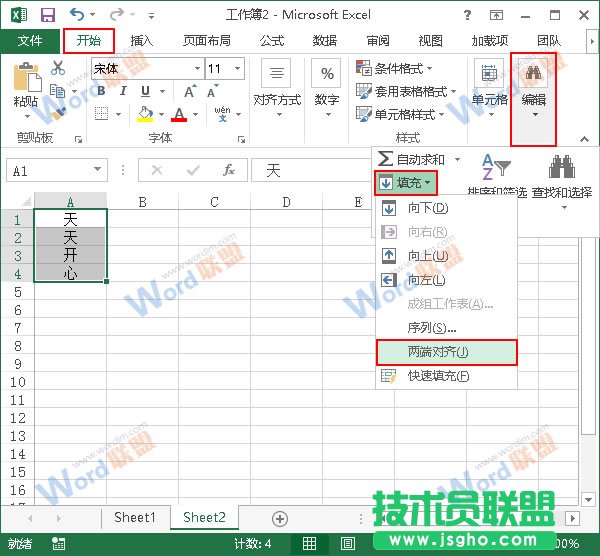Screen dimensions: 600x556
Task: Undo the last action
Action: [x=77, y=15]
